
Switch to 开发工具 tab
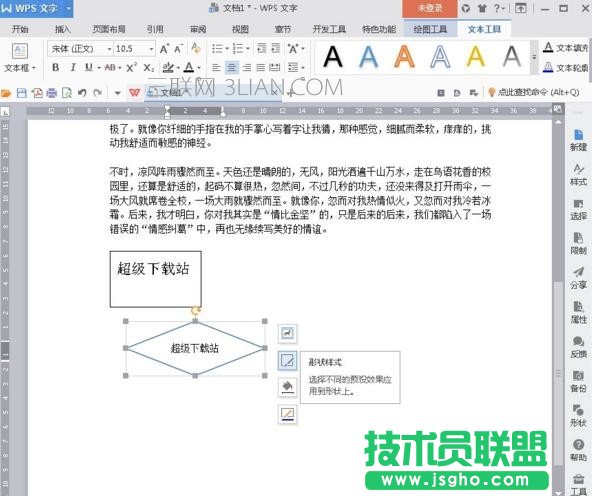pyautogui.click(x=329, y=29)
